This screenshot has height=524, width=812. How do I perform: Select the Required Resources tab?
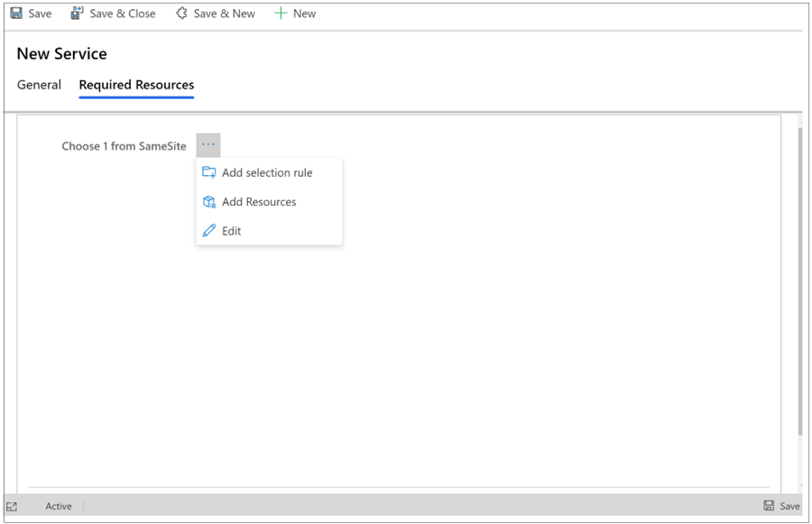(137, 85)
